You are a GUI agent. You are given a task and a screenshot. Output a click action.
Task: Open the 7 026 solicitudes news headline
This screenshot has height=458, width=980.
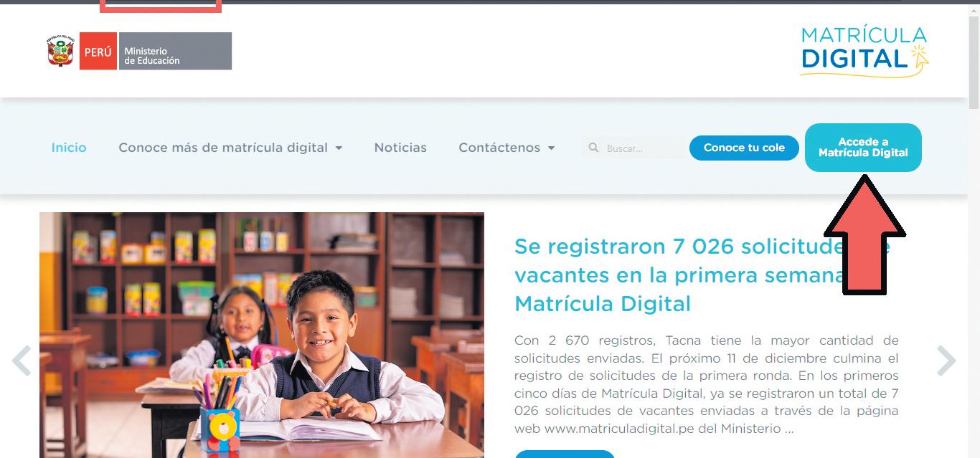(x=703, y=275)
